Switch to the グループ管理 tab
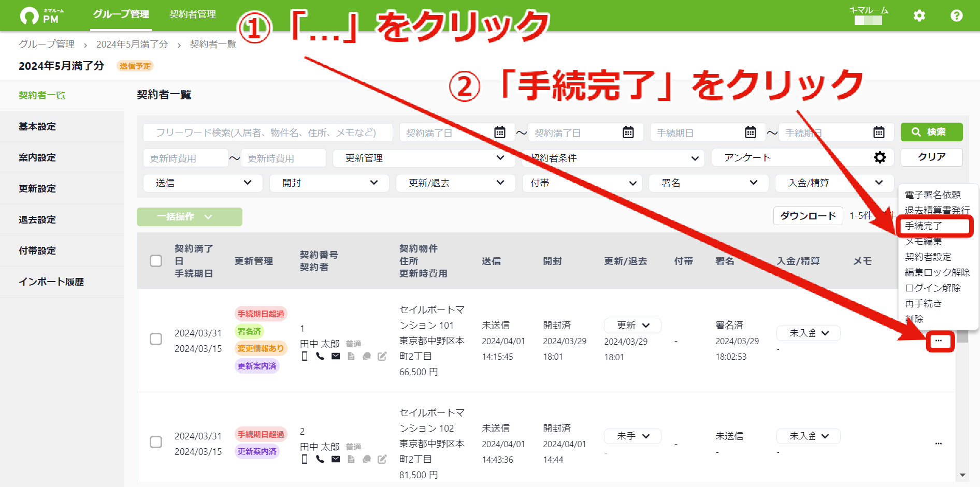Viewport: 980px width, 487px height. coord(121,14)
